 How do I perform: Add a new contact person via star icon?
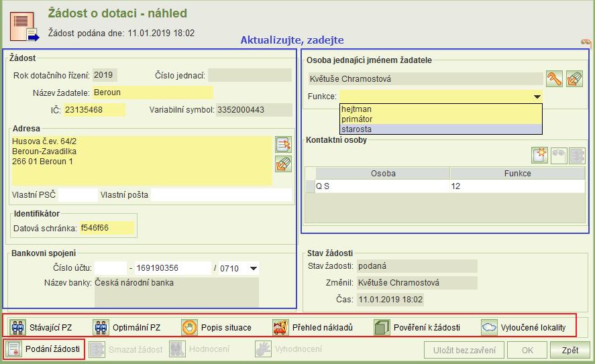pos(539,156)
